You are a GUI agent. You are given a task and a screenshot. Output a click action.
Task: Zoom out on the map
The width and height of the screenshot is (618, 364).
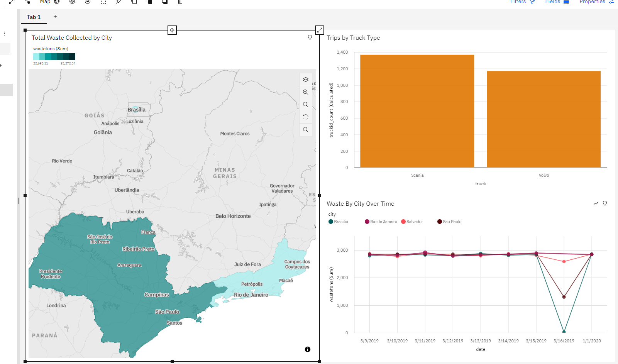point(305,104)
